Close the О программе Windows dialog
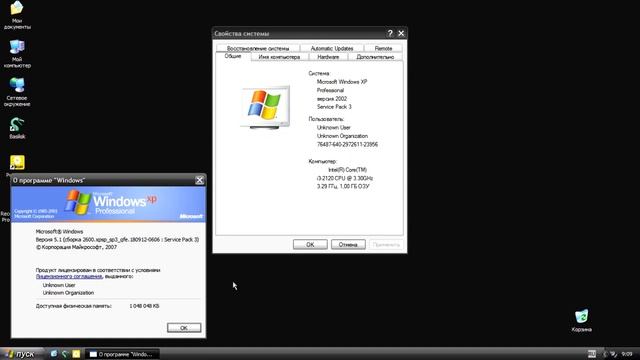The width and height of the screenshot is (640, 360). (200, 180)
